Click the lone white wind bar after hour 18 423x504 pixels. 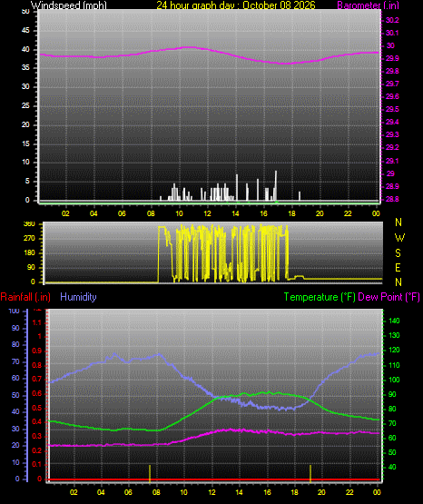300,196
